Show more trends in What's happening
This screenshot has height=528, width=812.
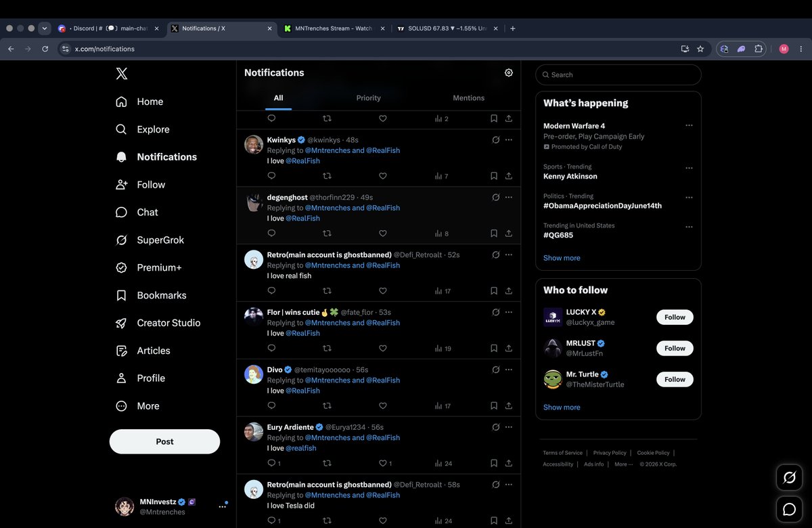pos(562,258)
